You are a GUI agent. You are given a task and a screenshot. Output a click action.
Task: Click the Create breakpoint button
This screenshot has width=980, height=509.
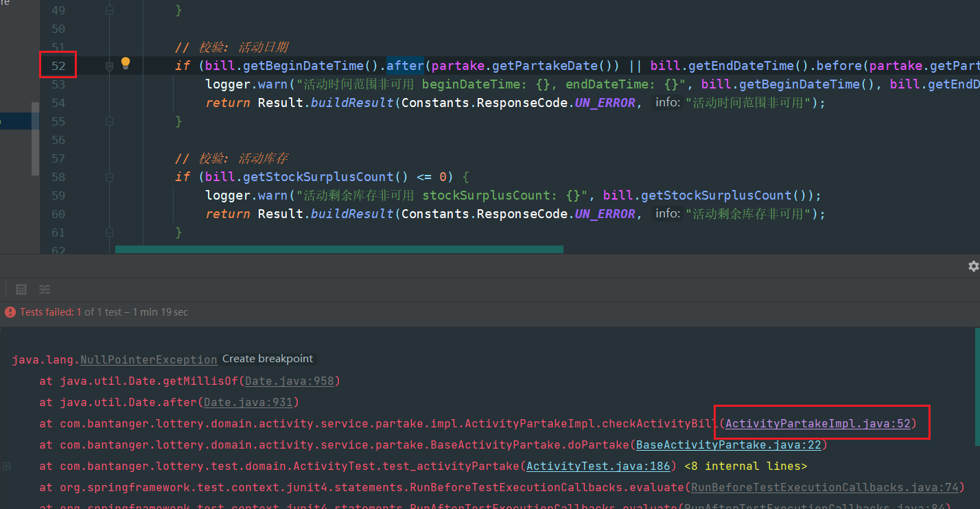click(268, 359)
